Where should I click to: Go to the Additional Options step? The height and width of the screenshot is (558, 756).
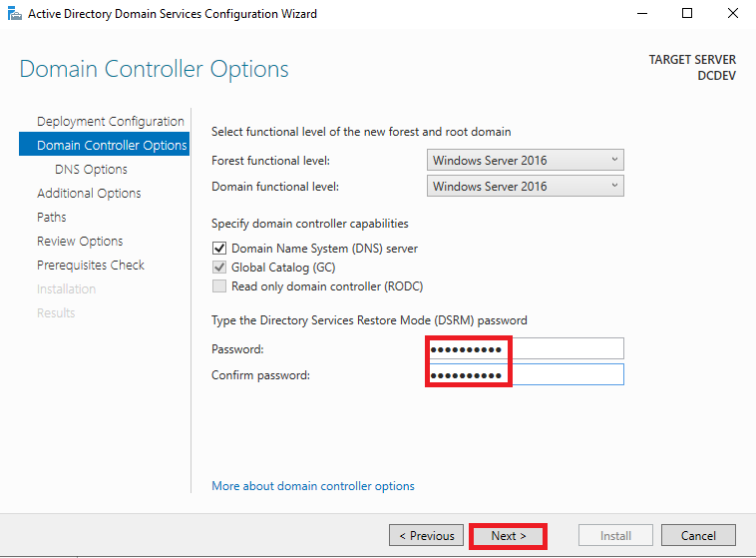pyautogui.click(x=89, y=193)
